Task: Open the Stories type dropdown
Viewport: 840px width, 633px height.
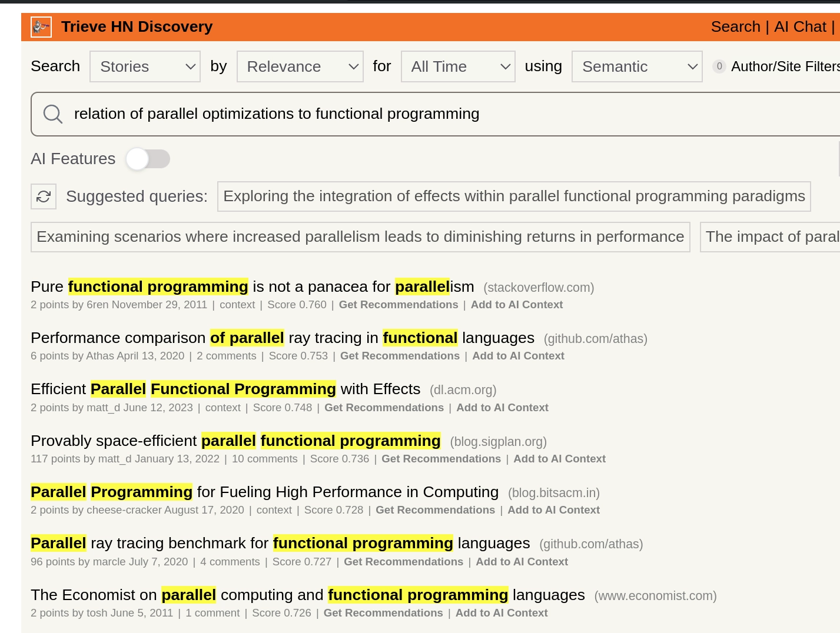Action: [x=145, y=66]
